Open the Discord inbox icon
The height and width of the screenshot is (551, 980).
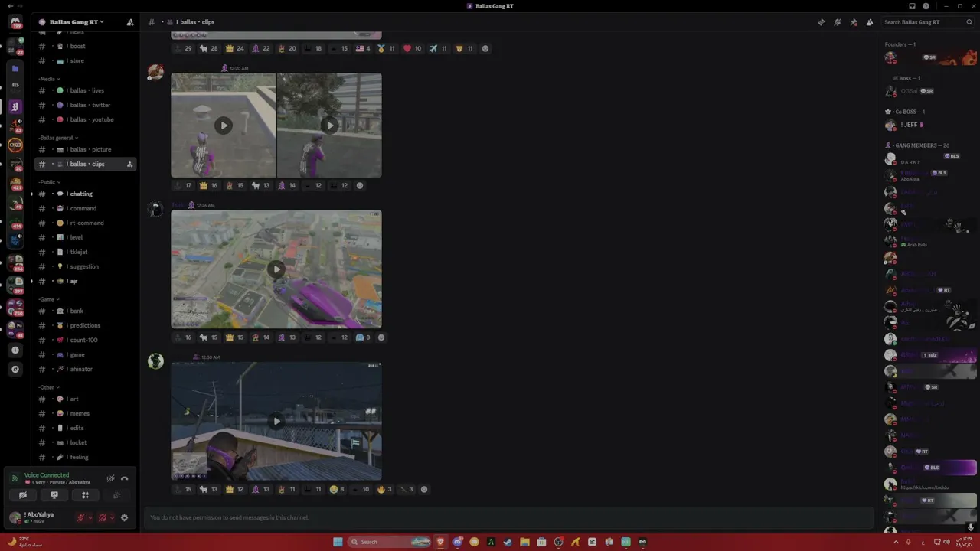912,6
